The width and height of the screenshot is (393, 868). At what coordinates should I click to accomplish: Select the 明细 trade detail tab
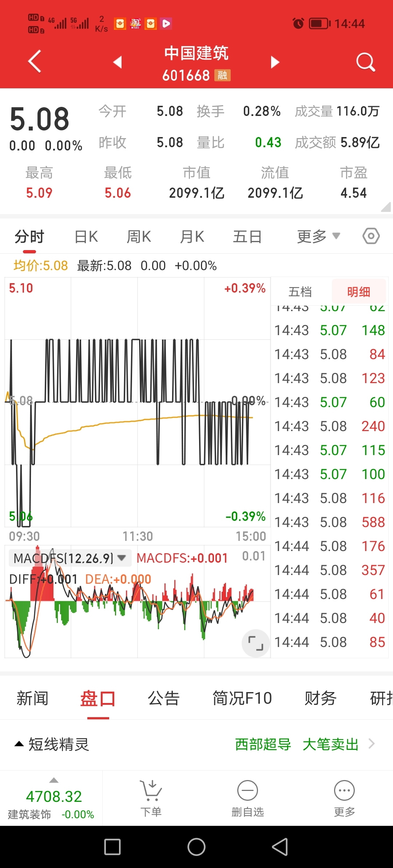tap(358, 292)
